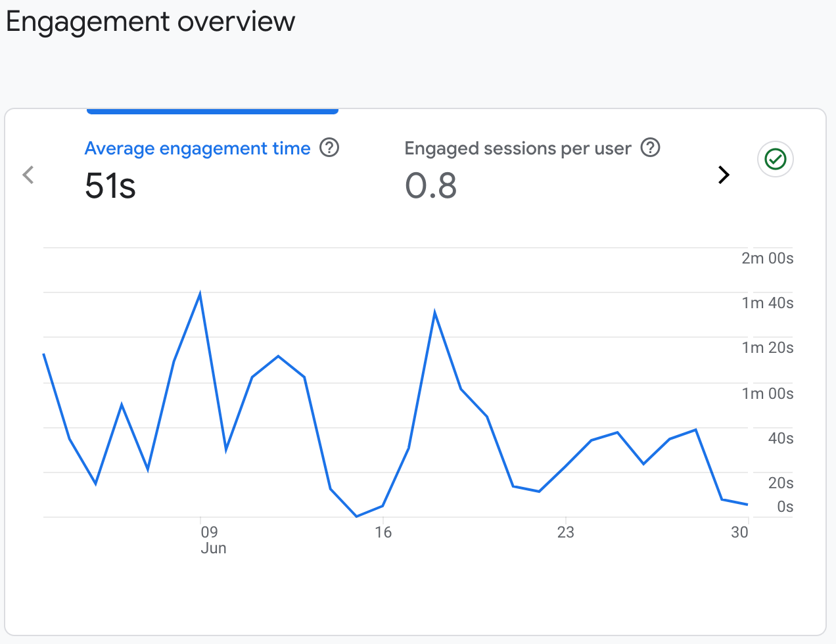Click the last data point on the 30th
The image size is (836, 644).
[747, 505]
